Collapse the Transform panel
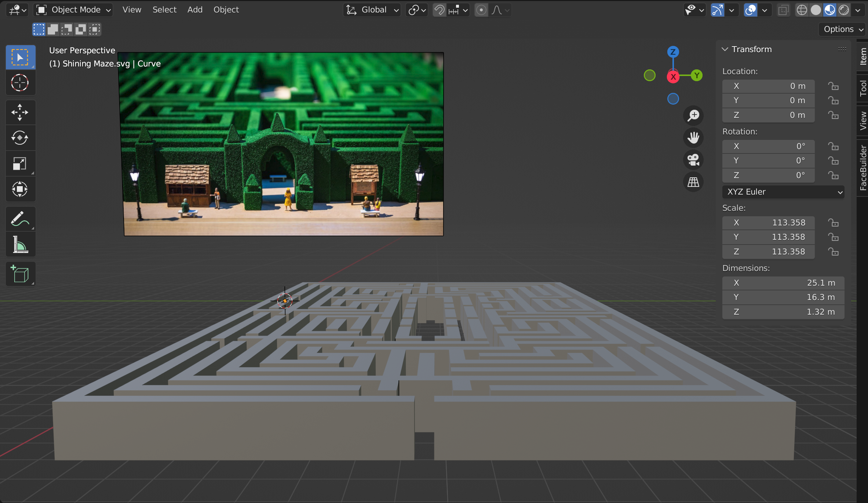The width and height of the screenshot is (868, 503). (725, 49)
